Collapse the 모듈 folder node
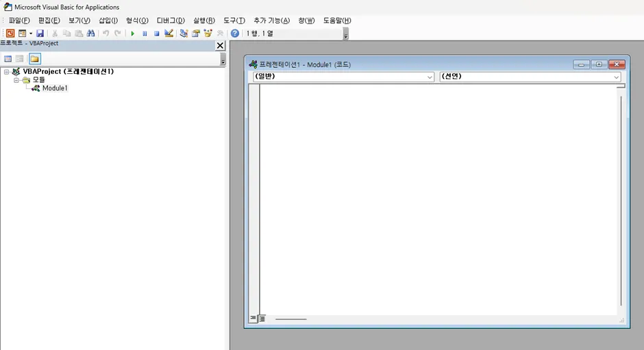The width and height of the screenshot is (644, 350). 16,80
